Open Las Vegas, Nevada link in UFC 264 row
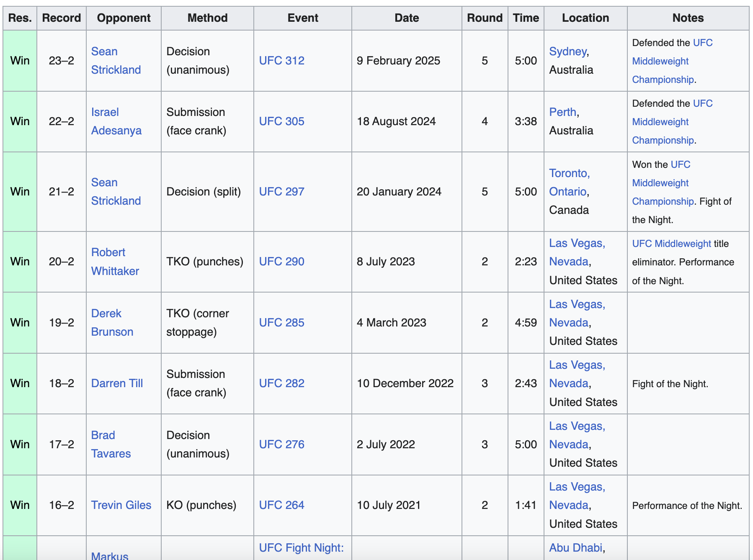 577,496
